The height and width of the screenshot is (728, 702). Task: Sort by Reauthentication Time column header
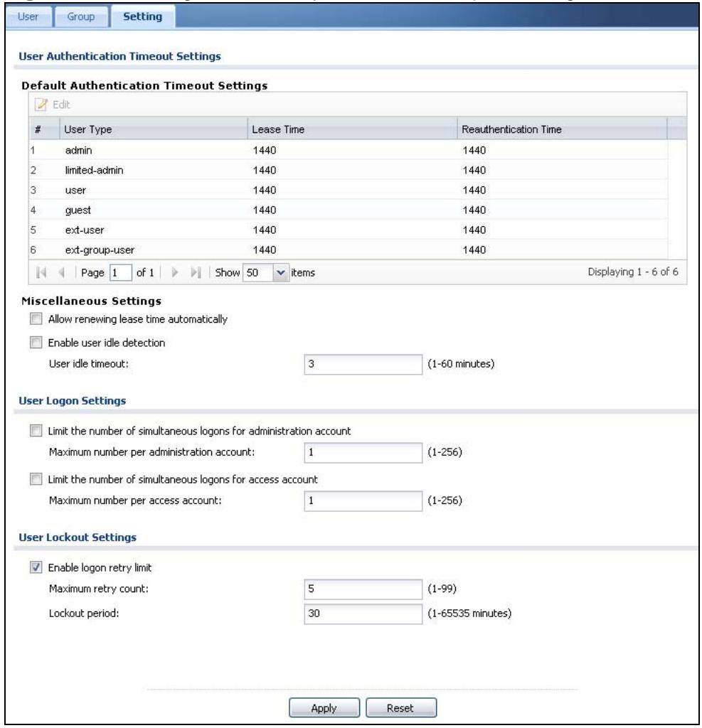point(562,129)
